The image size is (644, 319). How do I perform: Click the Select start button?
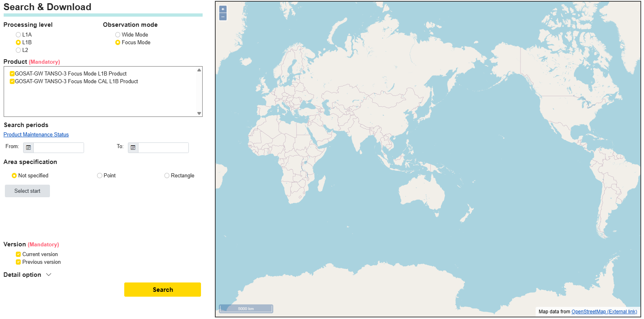(27, 191)
